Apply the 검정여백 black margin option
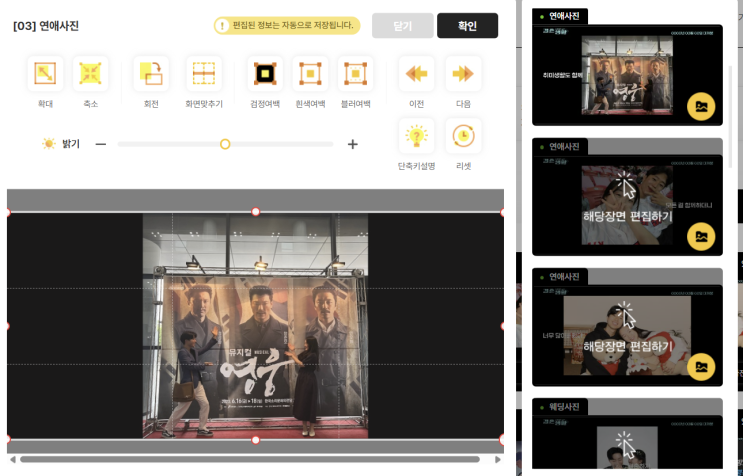The height and width of the screenshot is (476, 743). tap(265, 73)
